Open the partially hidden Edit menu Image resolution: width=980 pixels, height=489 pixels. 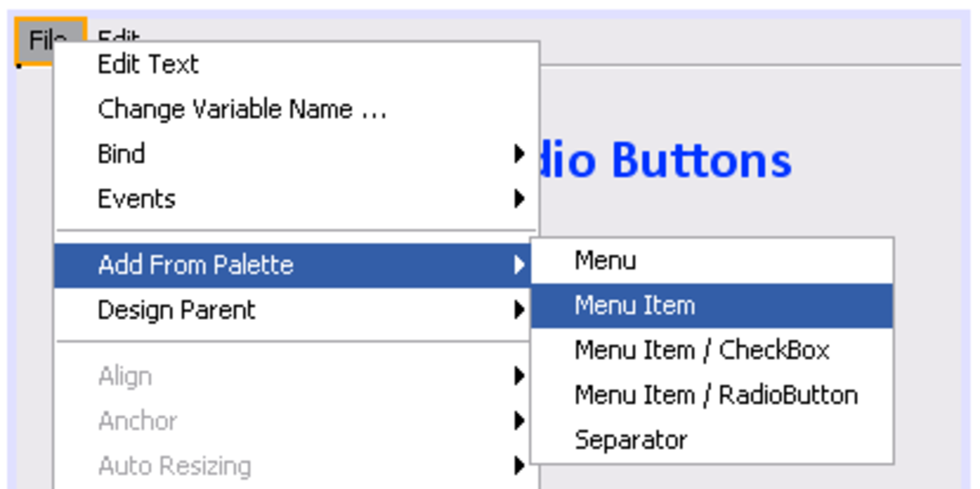tap(119, 35)
